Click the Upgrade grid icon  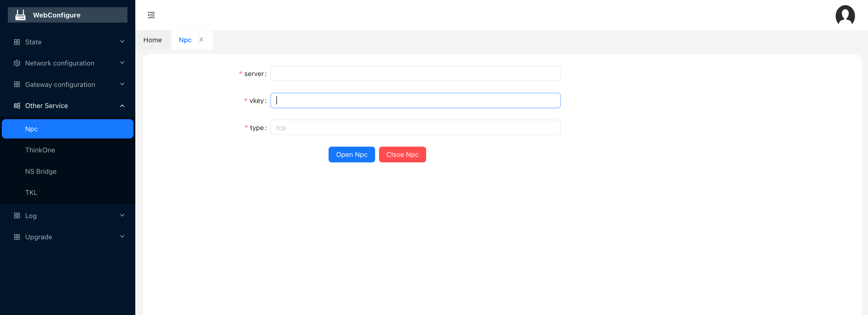tap(17, 237)
